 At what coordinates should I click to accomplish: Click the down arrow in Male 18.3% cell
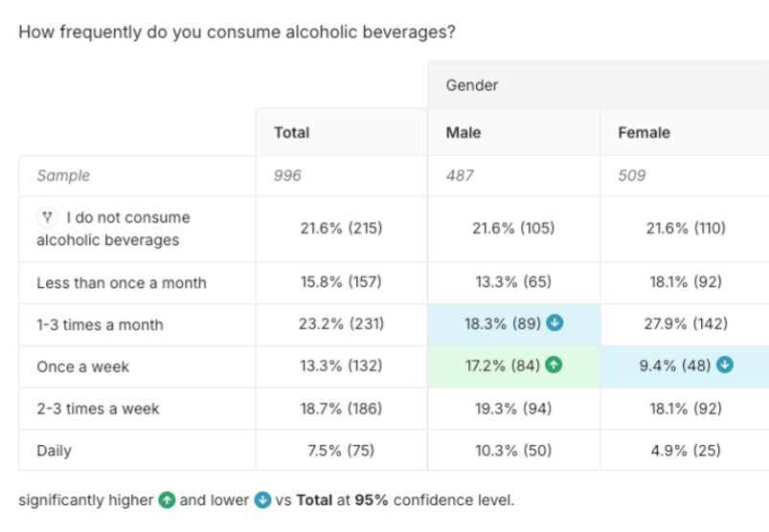(x=555, y=323)
